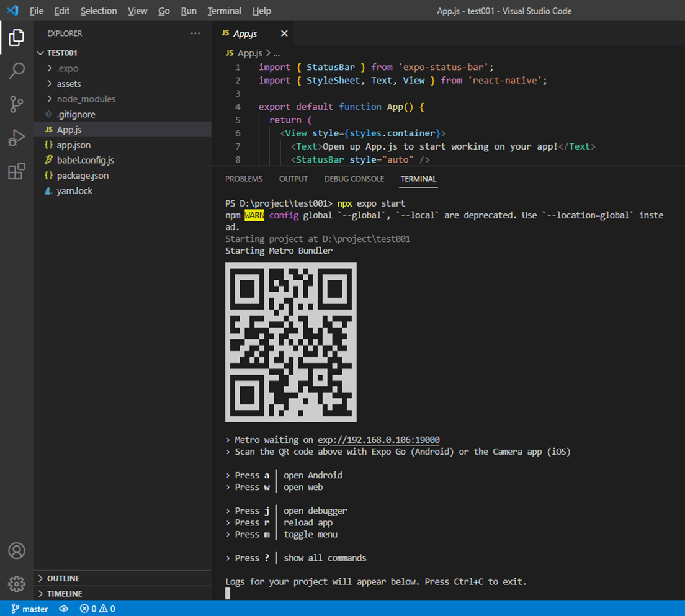Image resolution: width=685 pixels, height=616 pixels.
Task: Click the QR code in the terminal
Action: pos(291,342)
